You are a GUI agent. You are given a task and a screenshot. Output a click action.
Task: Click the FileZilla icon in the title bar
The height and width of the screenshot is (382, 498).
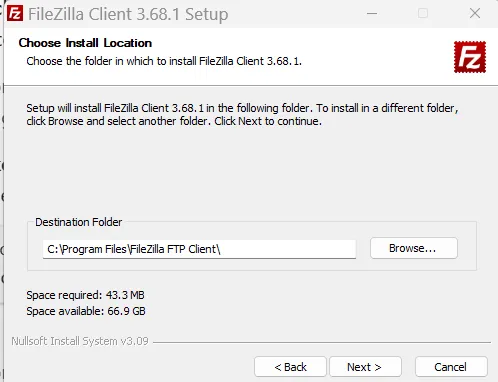tap(15, 13)
